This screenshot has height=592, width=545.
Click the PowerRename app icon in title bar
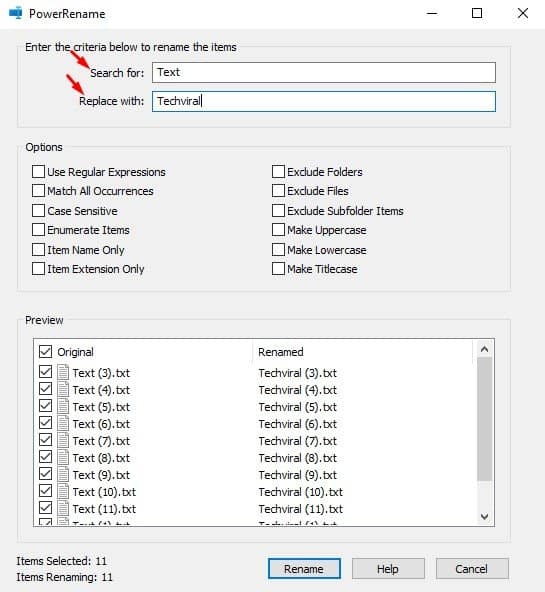point(15,13)
